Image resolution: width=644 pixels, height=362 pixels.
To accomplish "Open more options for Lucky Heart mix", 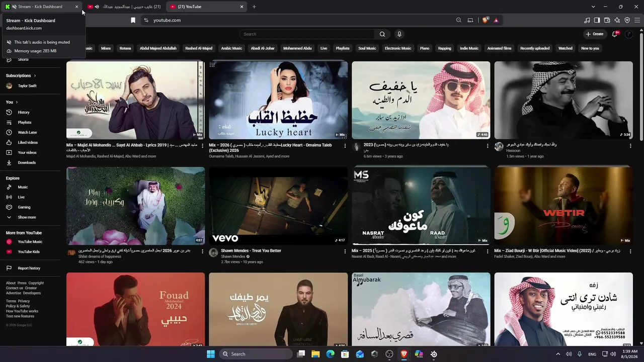I will pyautogui.click(x=345, y=146).
